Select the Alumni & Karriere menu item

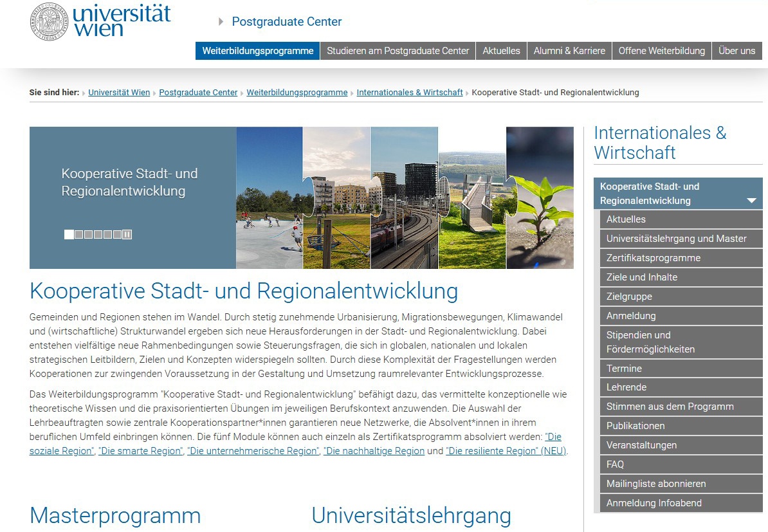tap(569, 51)
